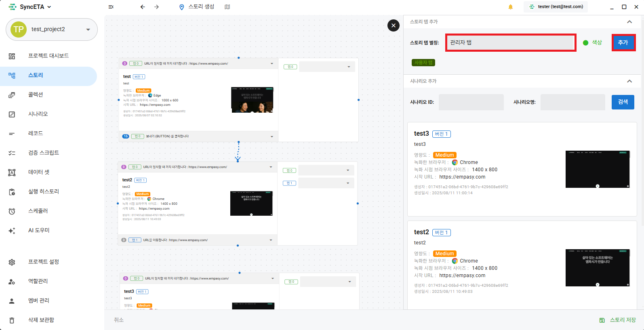The height and width of the screenshot is (330, 644).
Task: Go back with the left arrow
Action: tap(143, 7)
